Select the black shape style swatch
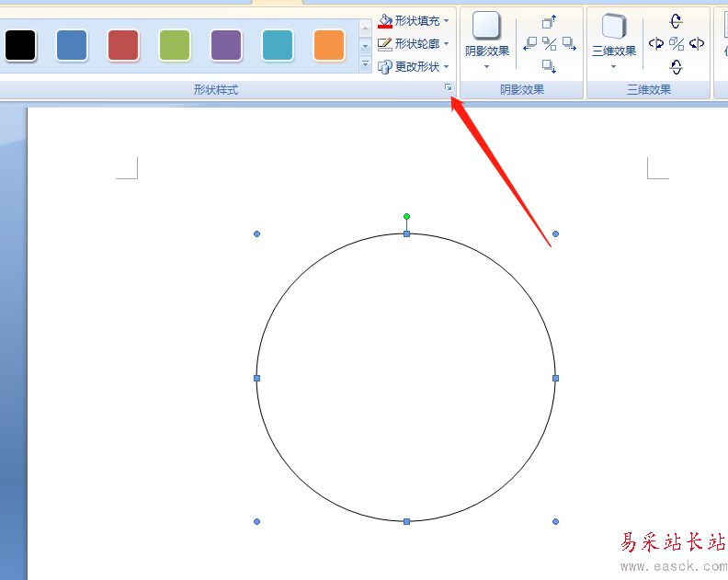The image size is (728, 580). click(20, 46)
